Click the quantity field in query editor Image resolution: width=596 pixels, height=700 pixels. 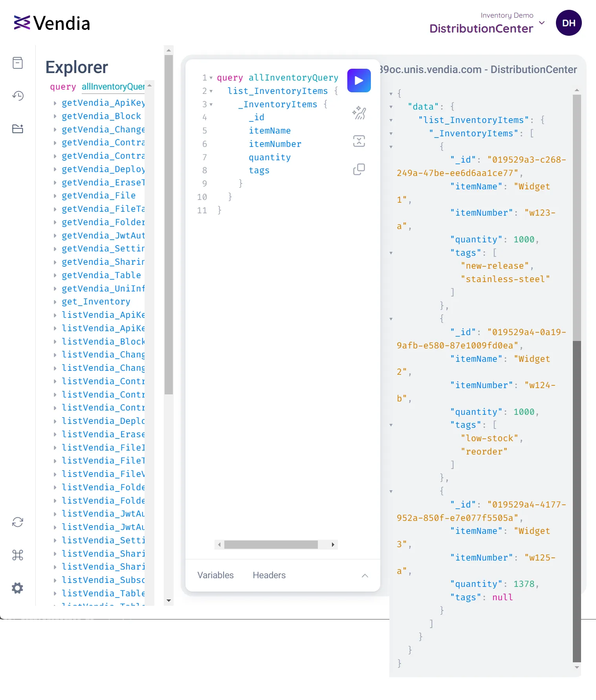[x=270, y=158]
